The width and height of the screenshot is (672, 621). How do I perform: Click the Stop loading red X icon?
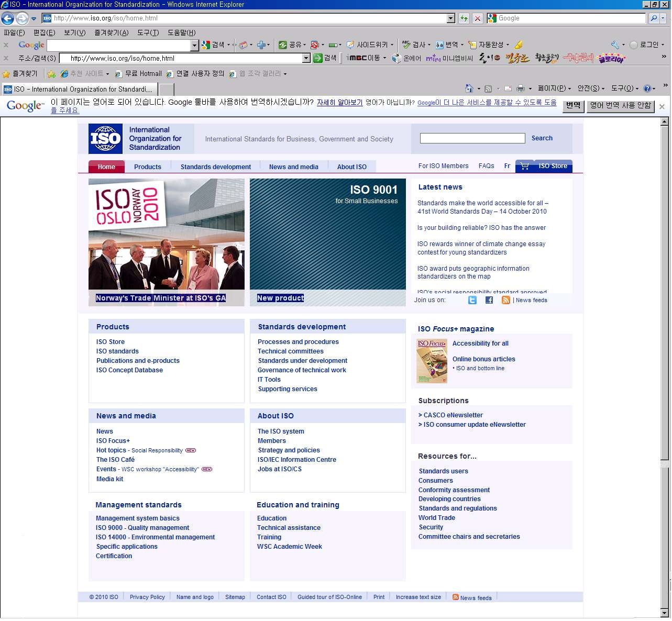coord(478,18)
